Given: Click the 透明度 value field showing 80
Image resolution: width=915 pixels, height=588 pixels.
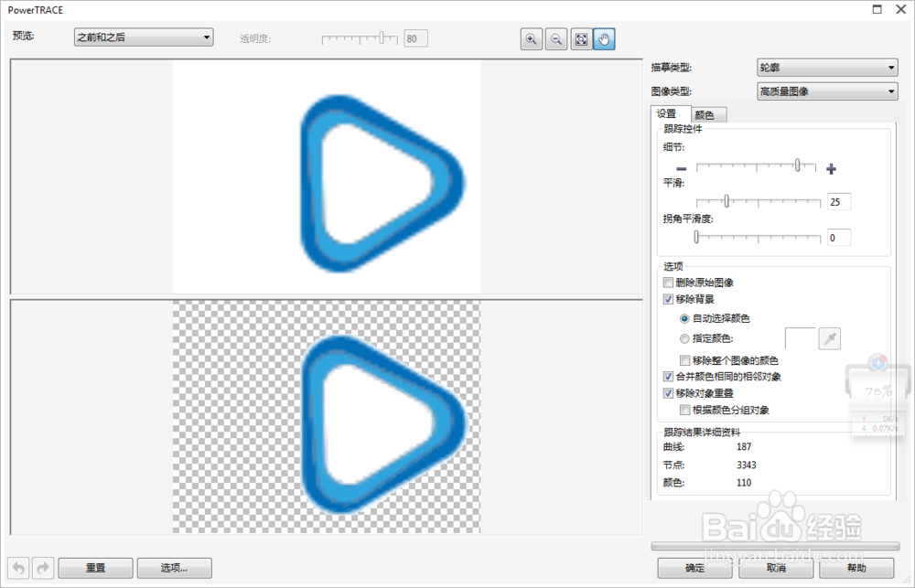Looking at the screenshot, I should pos(416,38).
